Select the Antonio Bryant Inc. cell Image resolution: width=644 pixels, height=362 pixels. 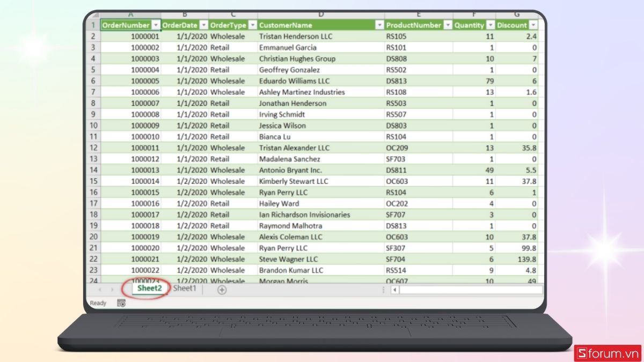tap(321, 170)
